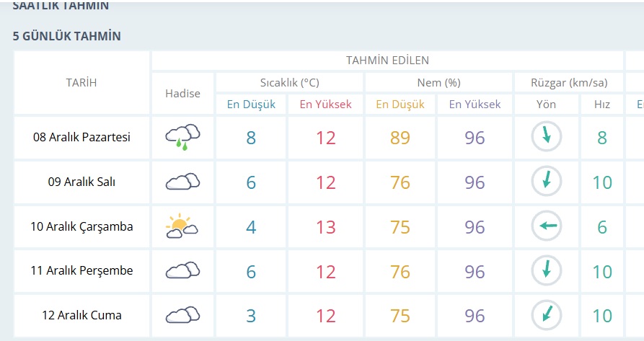The height and width of the screenshot is (341, 644).
Task: Click the partly sunny icon for 10 Aralık Çarşamba
Action: pos(182,226)
